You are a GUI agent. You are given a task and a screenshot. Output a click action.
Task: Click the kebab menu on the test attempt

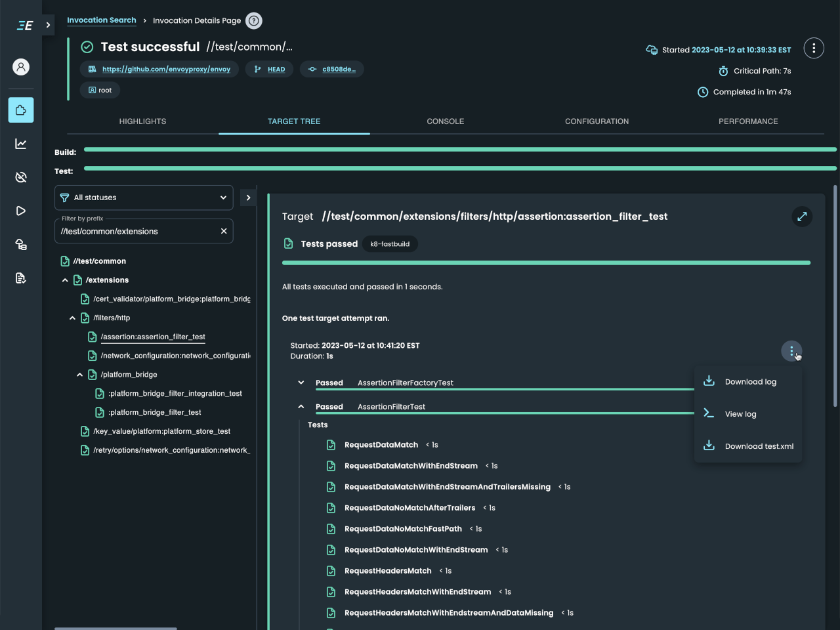coord(791,351)
